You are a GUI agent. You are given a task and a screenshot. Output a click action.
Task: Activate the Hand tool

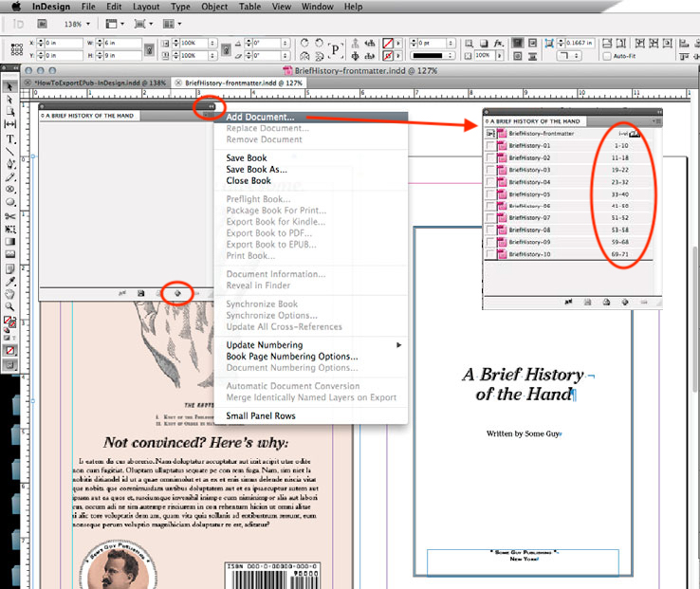coord(11,294)
